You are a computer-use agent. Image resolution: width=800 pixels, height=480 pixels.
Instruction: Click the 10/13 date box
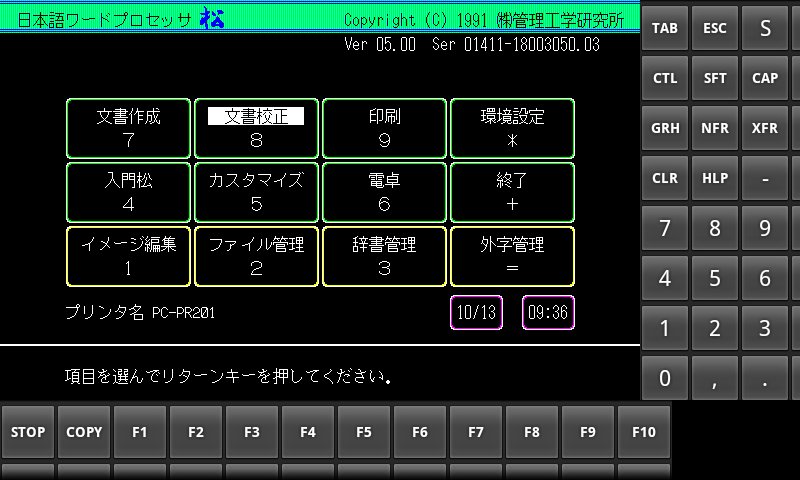(477, 312)
